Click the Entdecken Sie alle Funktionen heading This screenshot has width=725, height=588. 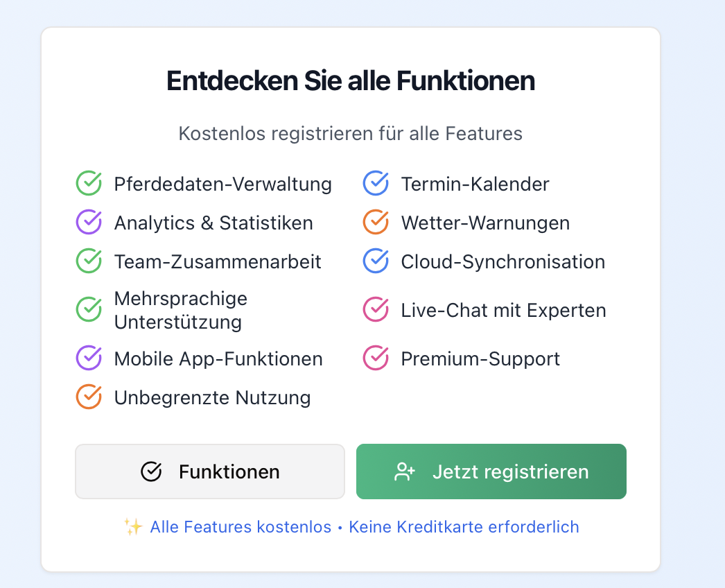(351, 81)
